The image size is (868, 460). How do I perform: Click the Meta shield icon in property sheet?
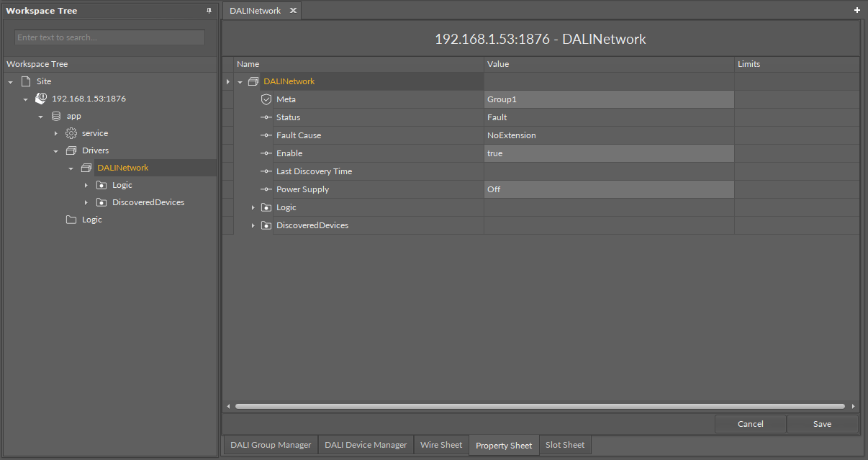point(266,99)
